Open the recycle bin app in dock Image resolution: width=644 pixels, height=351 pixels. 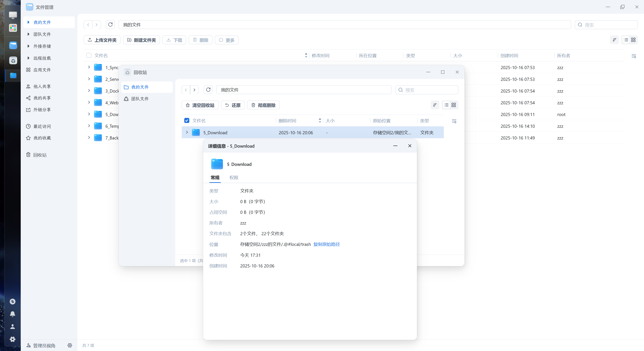point(13,61)
